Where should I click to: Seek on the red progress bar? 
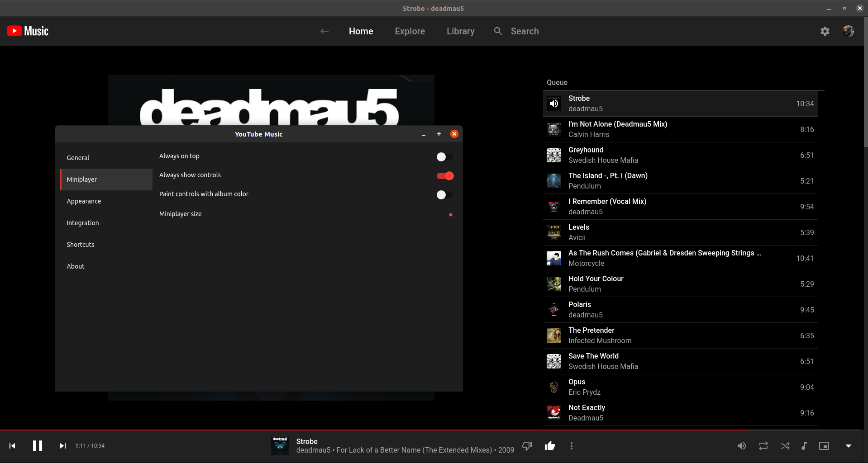[432, 430]
